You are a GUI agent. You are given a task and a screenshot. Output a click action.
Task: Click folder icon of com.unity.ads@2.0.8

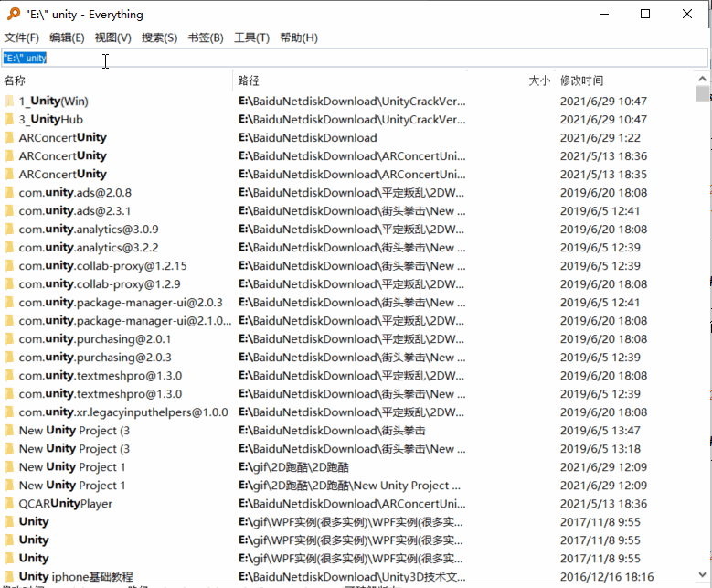(9, 193)
